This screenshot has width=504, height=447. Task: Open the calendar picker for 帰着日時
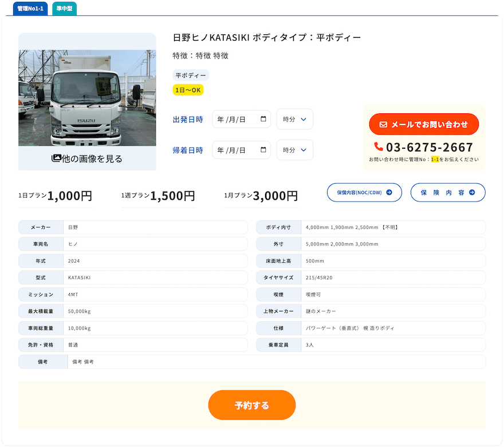pyautogui.click(x=263, y=149)
